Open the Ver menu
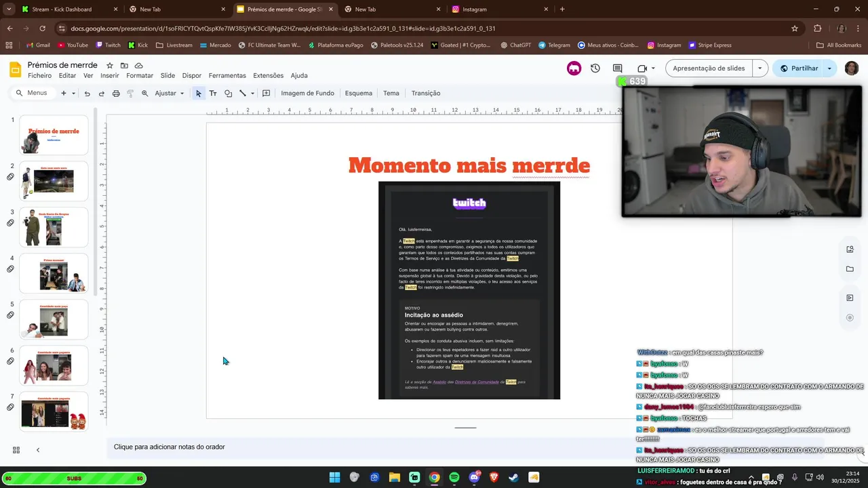The image size is (868, 488). [x=88, y=75]
